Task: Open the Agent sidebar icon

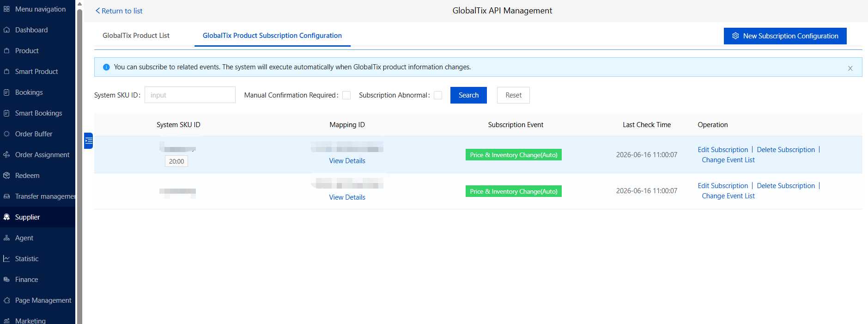Action: [x=6, y=238]
